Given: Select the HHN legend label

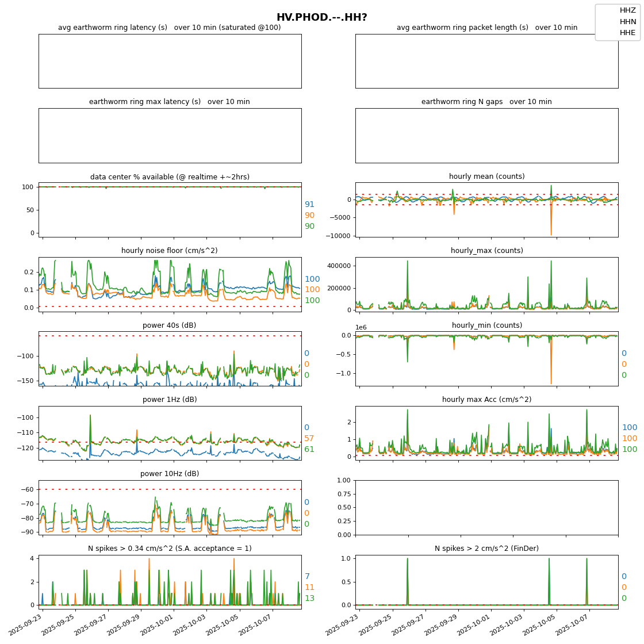Looking at the screenshot, I should point(627,22).
